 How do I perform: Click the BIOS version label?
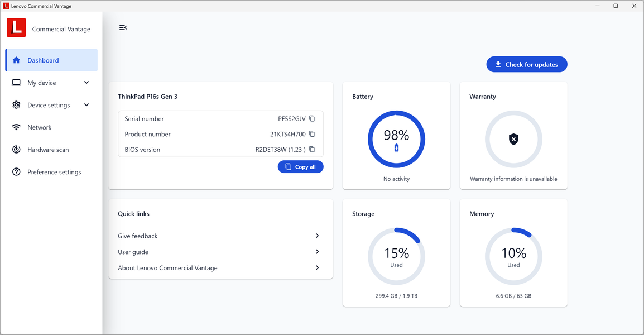pyautogui.click(x=142, y=150)
